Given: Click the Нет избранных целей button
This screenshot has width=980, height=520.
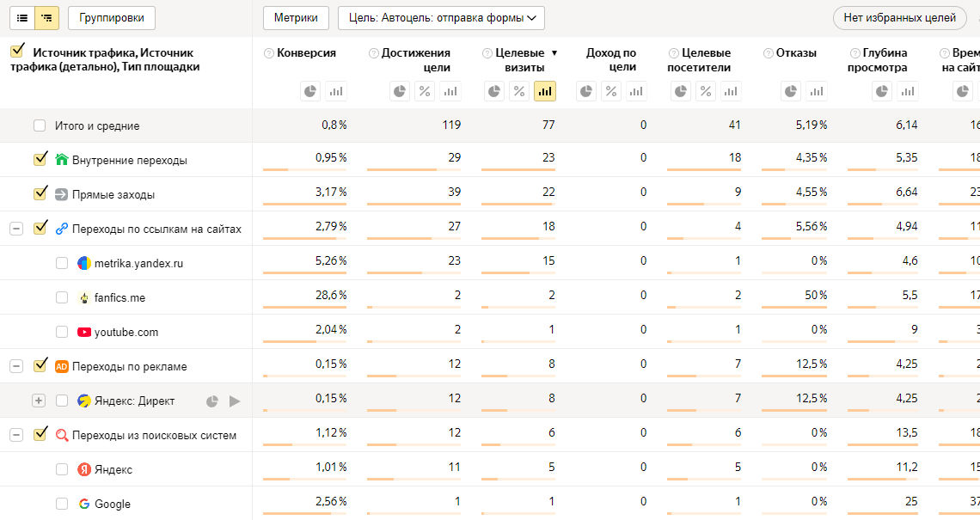Looking at the screenshot, I should (x=899, y=17).
